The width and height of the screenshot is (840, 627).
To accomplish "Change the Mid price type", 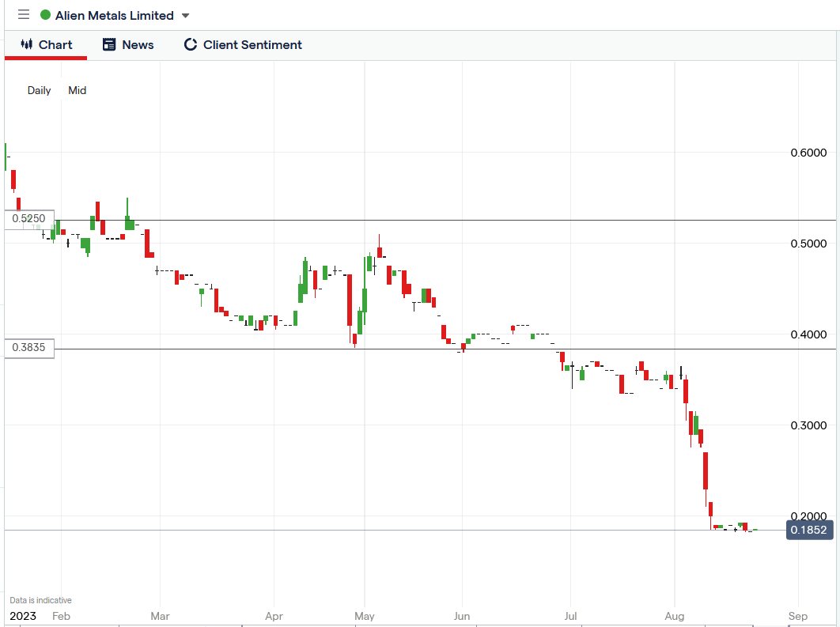I will click(x=78, y=90).
